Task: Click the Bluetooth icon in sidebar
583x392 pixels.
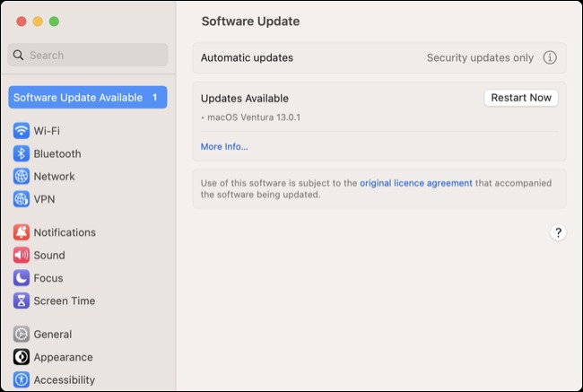Action: pos(22,153)
